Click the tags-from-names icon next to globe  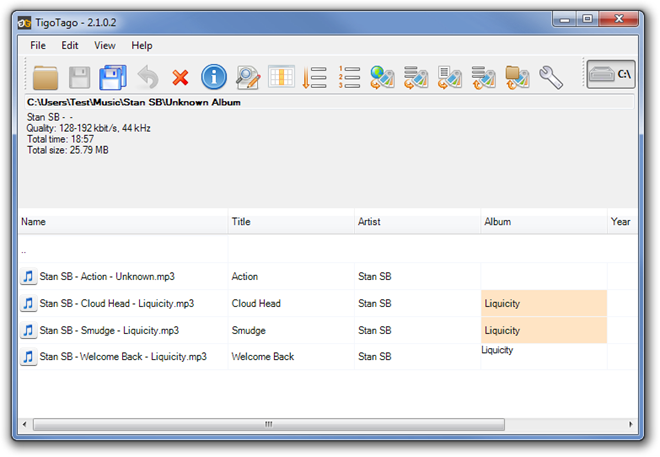point(416,77)
